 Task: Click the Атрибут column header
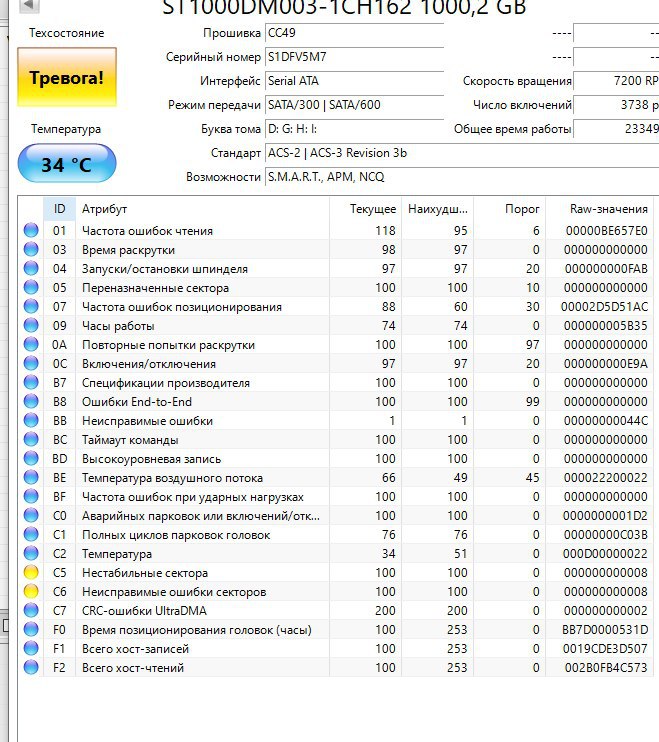pos(202,209)
